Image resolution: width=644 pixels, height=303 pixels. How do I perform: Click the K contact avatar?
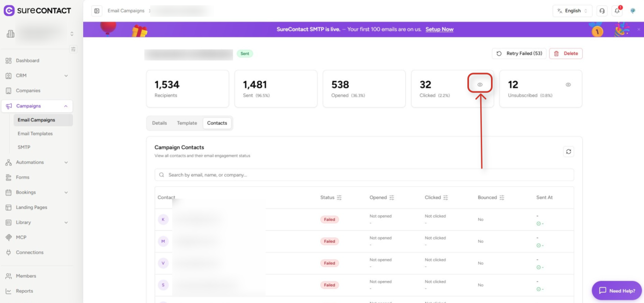pos(163,219)
